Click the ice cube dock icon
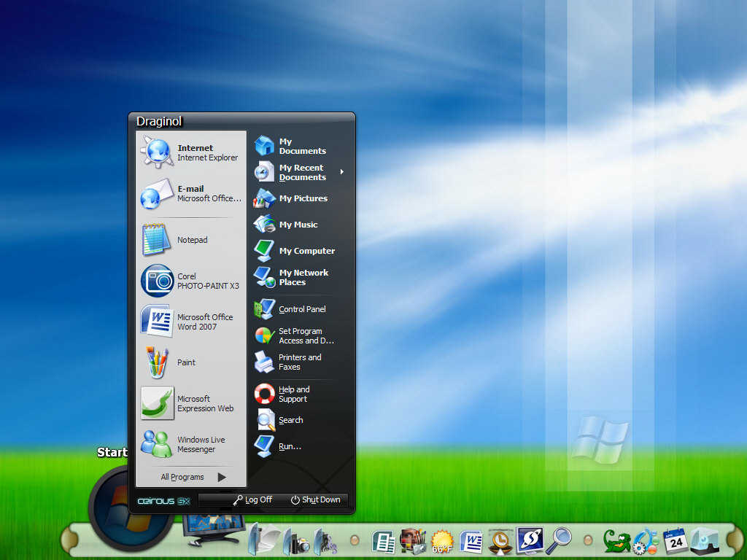Screen dimensions: 747x560 click(x=705, y=541)
